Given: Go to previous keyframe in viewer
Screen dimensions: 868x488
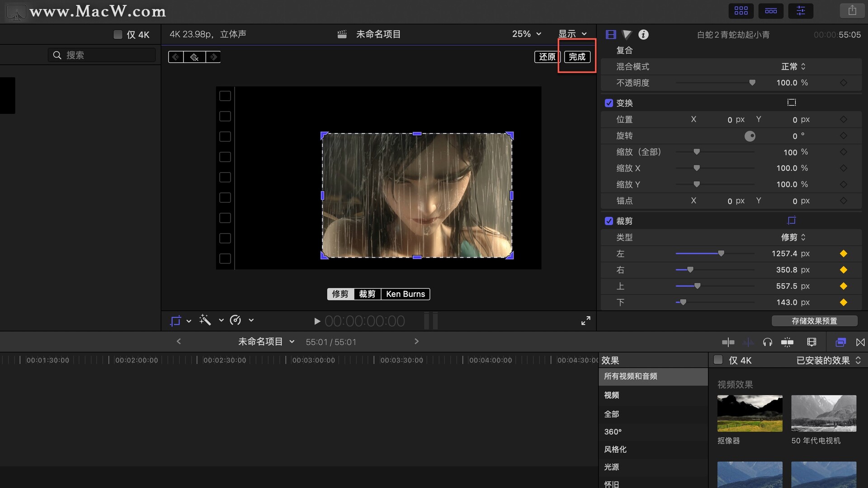Looking at the screenshot, I should click(176, 57).
